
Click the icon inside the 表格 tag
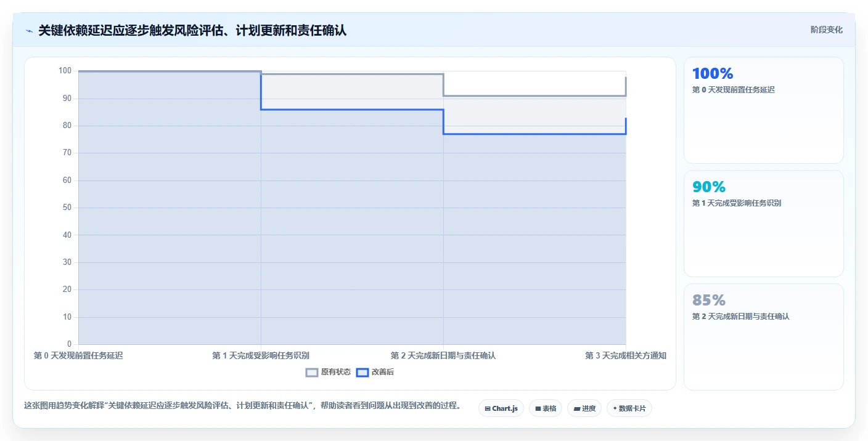pyautogui.click(x=538, y=408)
